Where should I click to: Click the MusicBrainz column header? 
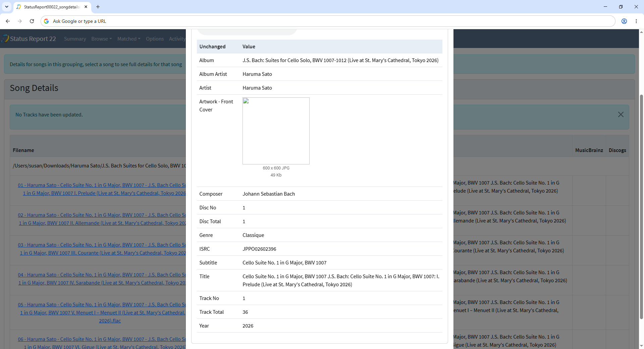click(x=589, y=150)
